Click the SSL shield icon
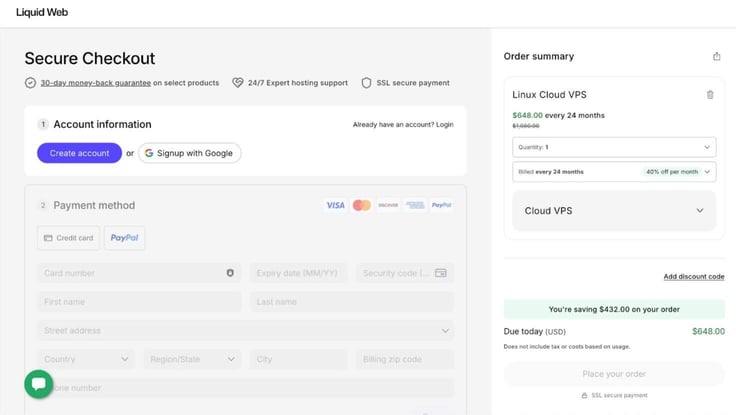This screenshot has height=415, width=736. click(x=366, y=83)
